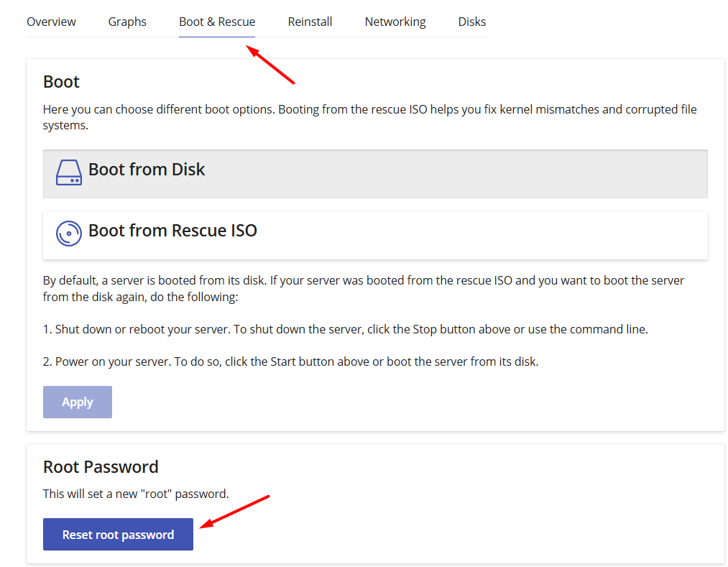Click the Root Password section heading

click(x=101, y=467)
